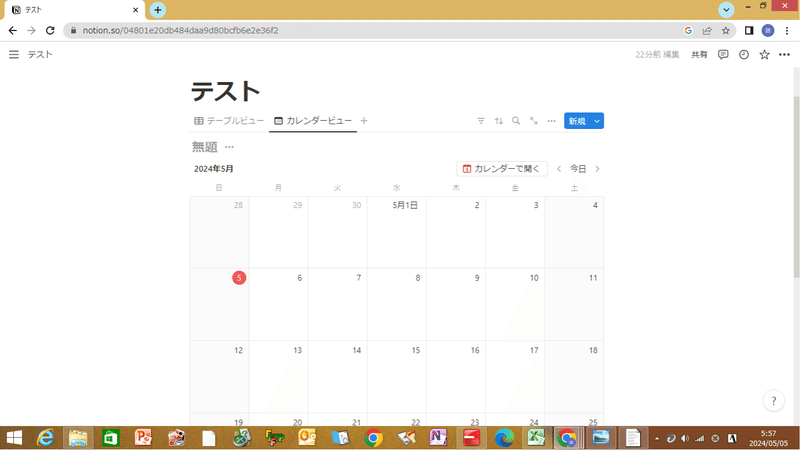The height and width of the screenshot is (450, 800).
Task: Click the 2024年5月 month label
Action: coord(214,169)
